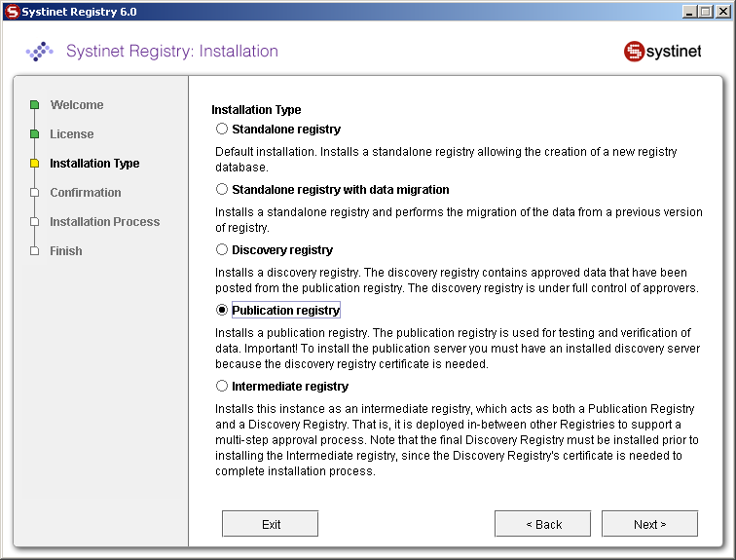Click the License step in sidebar

point(72,134)
